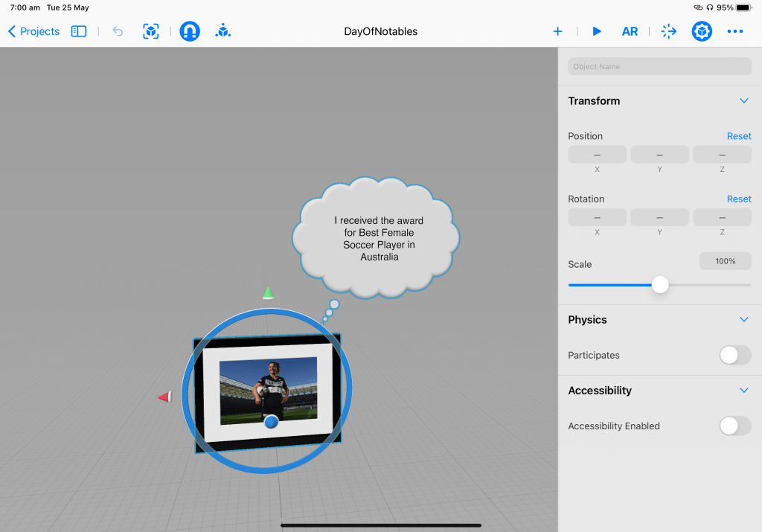
Task: Toggle the magnet snap icon
Action: click(190, 31)
